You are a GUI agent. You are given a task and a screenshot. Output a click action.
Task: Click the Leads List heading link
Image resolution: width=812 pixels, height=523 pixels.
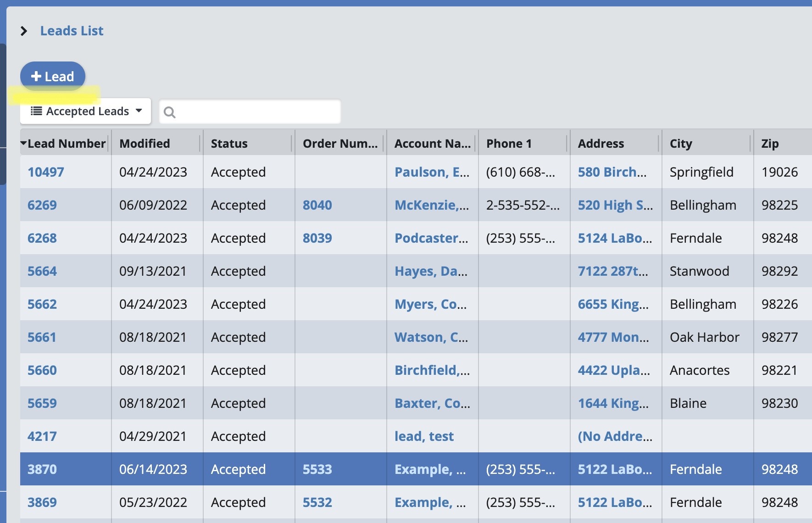tap(72, 31)
